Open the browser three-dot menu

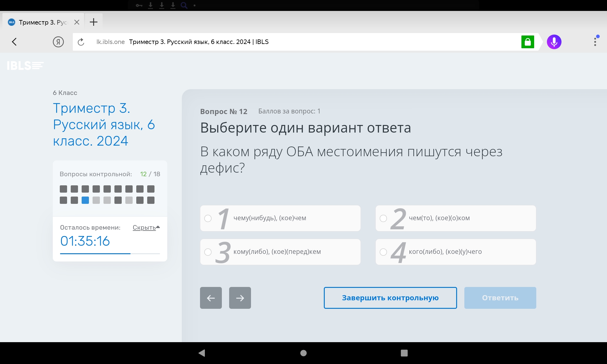point(595,42)
